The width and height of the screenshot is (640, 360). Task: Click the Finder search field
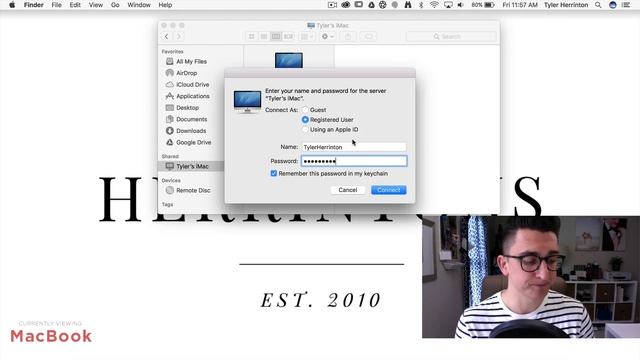(451, 36)
